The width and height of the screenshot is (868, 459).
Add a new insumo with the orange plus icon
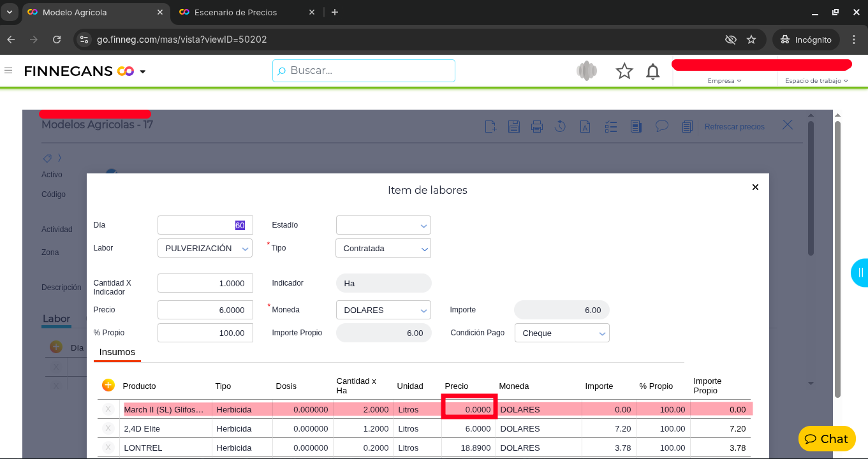tap(108, 385)
